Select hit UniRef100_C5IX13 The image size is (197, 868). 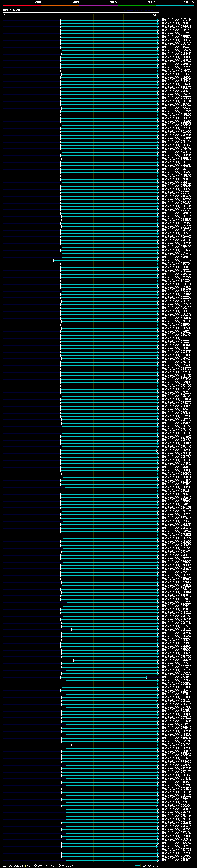coord(177,33)
